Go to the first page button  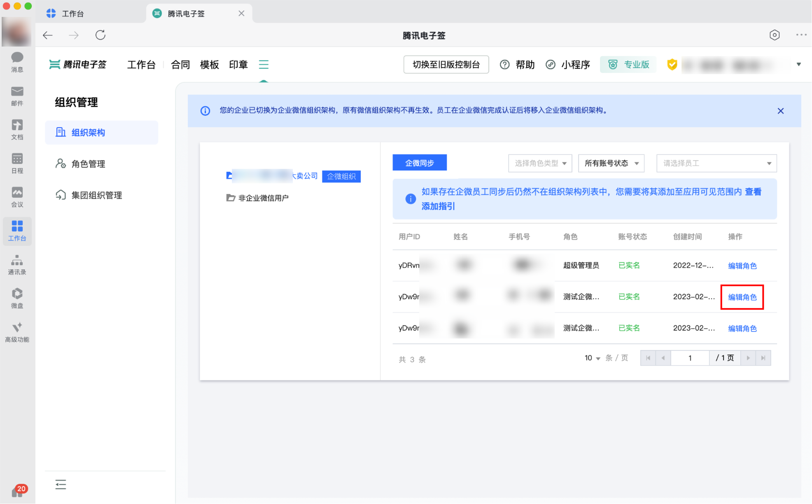[648, 358]
